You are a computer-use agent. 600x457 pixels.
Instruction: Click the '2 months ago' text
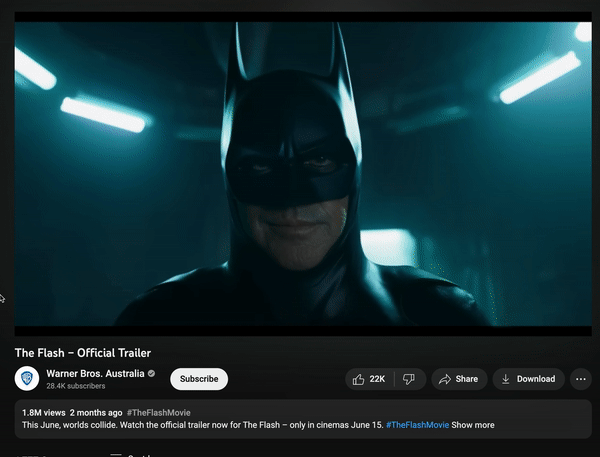[96, 413]
